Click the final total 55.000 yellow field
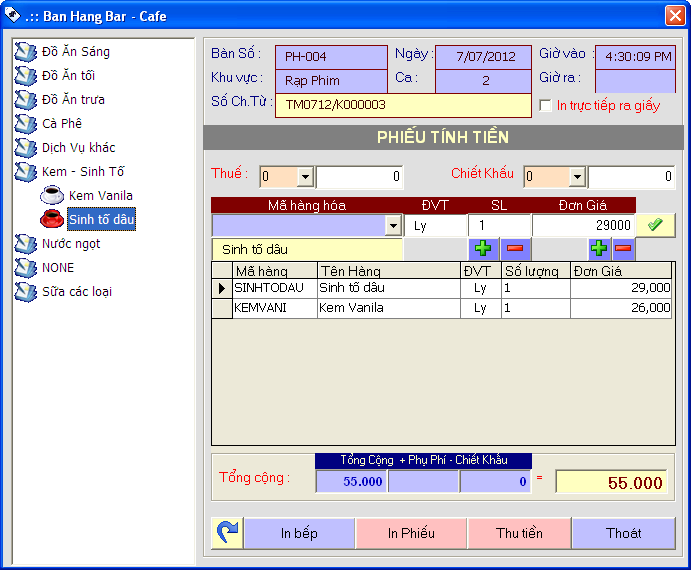The height and width of the screenshot is (570, 691). click(x=612, y=482)
